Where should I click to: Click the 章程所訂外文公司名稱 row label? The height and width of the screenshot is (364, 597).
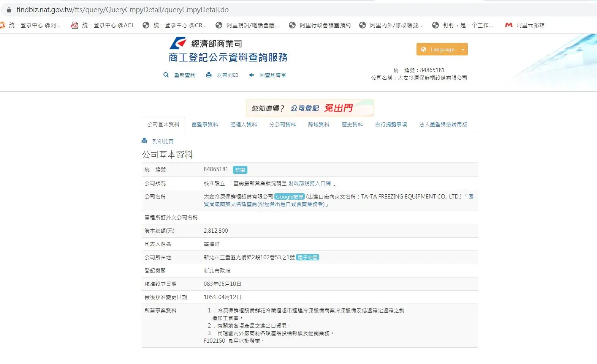[171, 217]
